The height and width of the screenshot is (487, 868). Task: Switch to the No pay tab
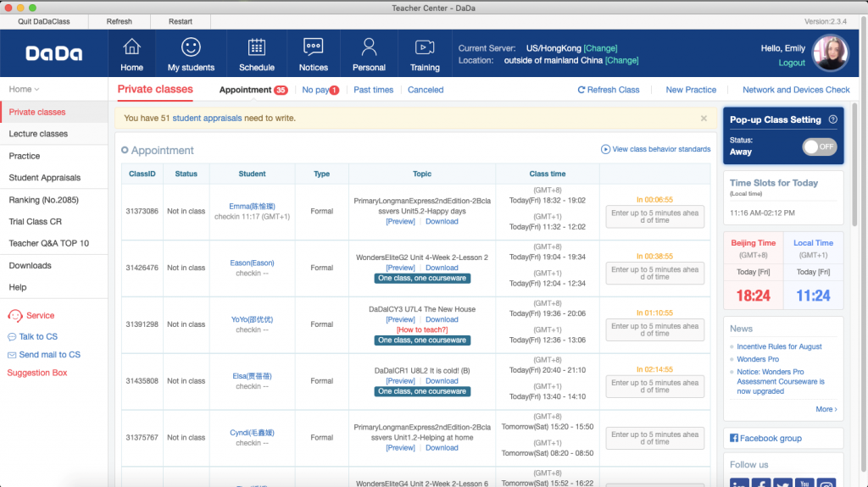coord(320,90)
